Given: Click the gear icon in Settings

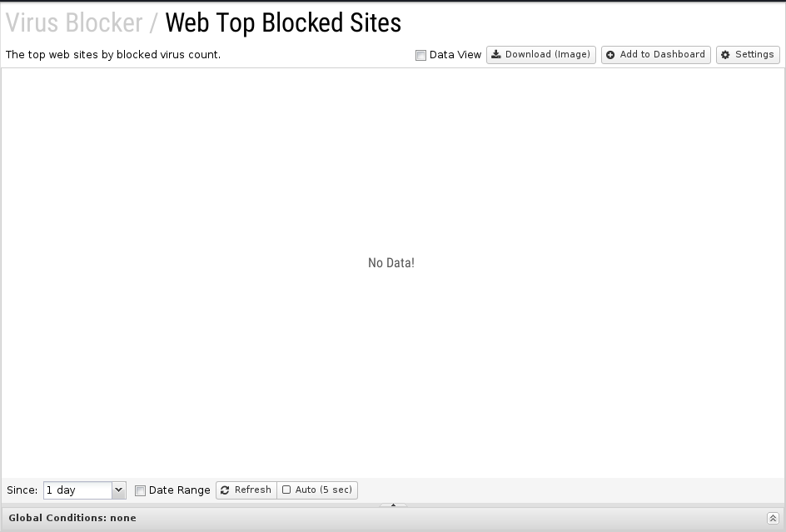Looking at the screenshot, I should (725, 55).
